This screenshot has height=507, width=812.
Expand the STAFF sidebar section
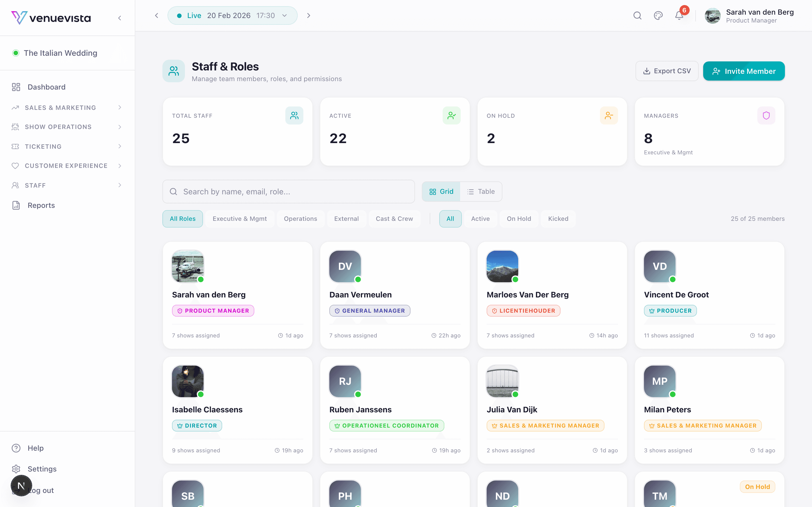coord(35,185)
